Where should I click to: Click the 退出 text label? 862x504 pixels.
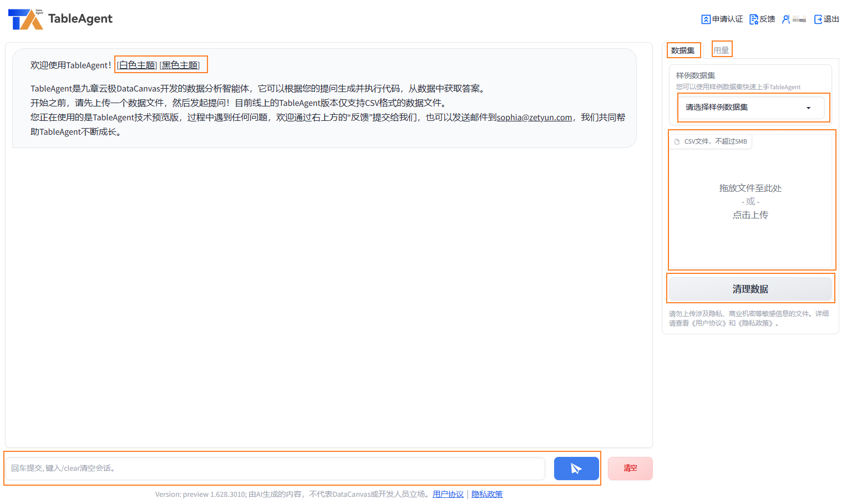(x=831, y=19)
